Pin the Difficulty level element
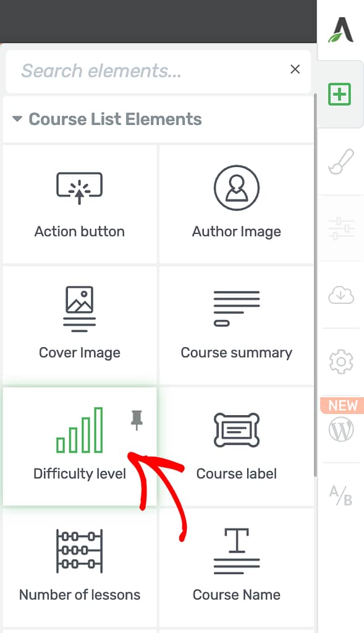The image size is (364, 633). coord(137,420)
